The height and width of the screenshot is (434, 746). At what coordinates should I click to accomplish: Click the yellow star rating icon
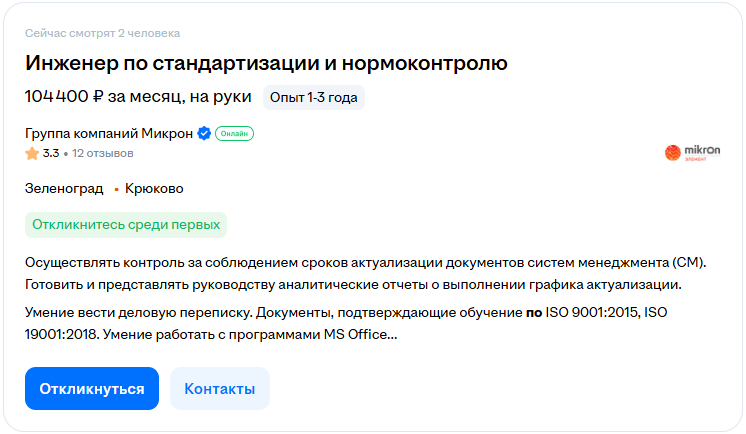[32, 153]
